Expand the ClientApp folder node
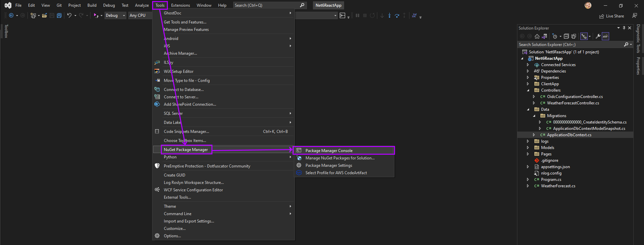Image resolution: width=644 pixels, height=245 pixels. 528,84
